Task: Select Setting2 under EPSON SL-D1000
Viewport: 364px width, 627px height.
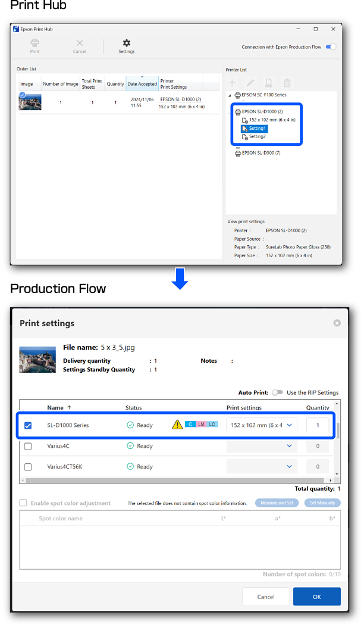Action: 257,136
